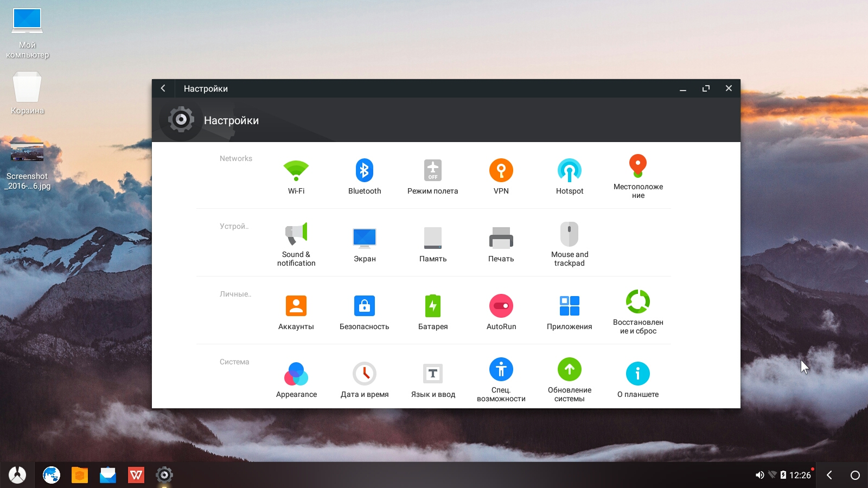Open Wi-Fi settings
Viewport: 868px width, 488px height.
pyautogui.click(x=296, y=177)
